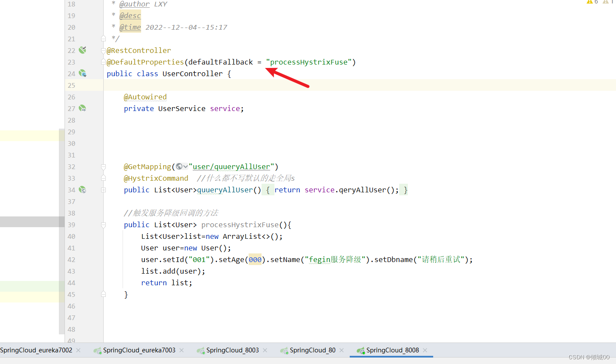The height and width of the screenshot is (364, 616).
Task: Click the run icon on the SpringCloud_8003 tab
Action: [x=201, y=350]
